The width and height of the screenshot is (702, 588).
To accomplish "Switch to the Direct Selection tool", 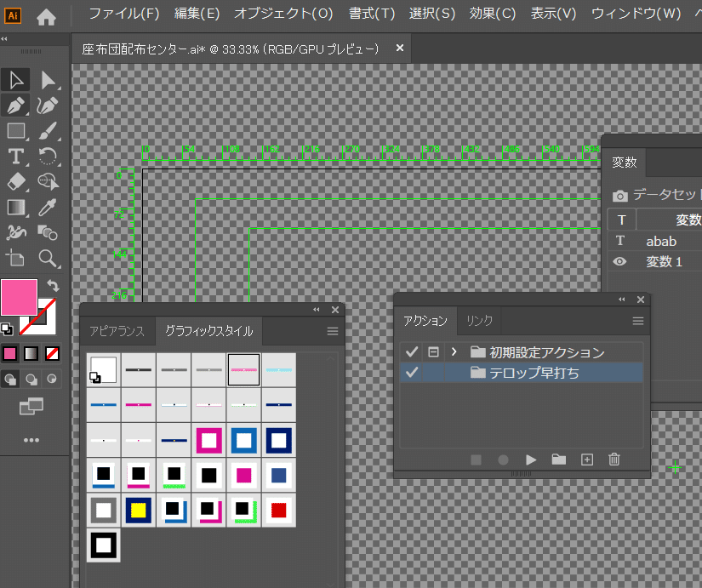I will coord(47,81).
